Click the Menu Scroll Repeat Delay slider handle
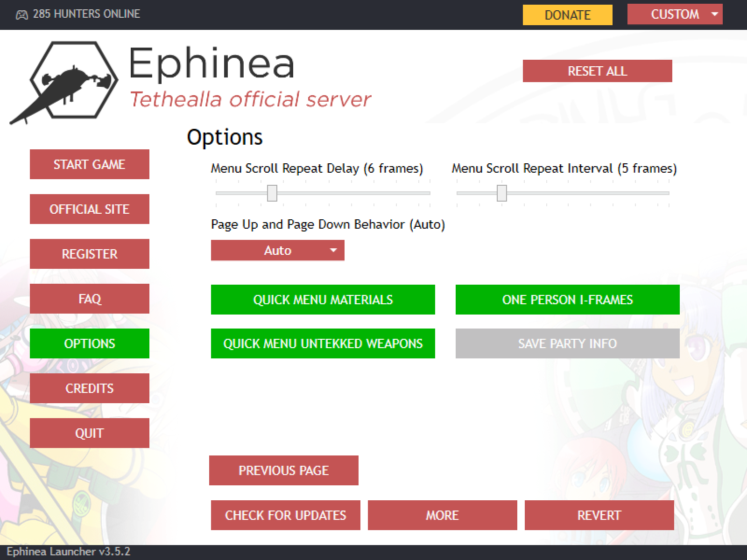The image size is (747, 560). coord(272,193)
